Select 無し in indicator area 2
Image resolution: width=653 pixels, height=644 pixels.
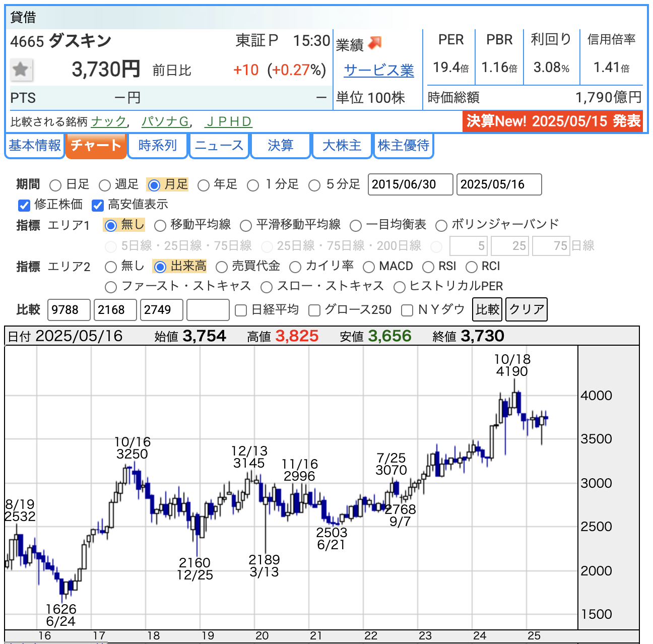(x=111, y=267)
